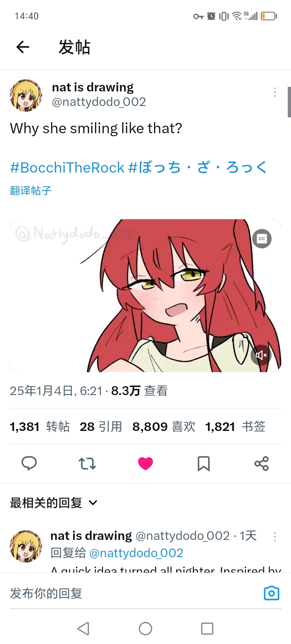The image size is (291, 644).
Task: Toggle the bookmark icon on post
Action: (204, 464)
